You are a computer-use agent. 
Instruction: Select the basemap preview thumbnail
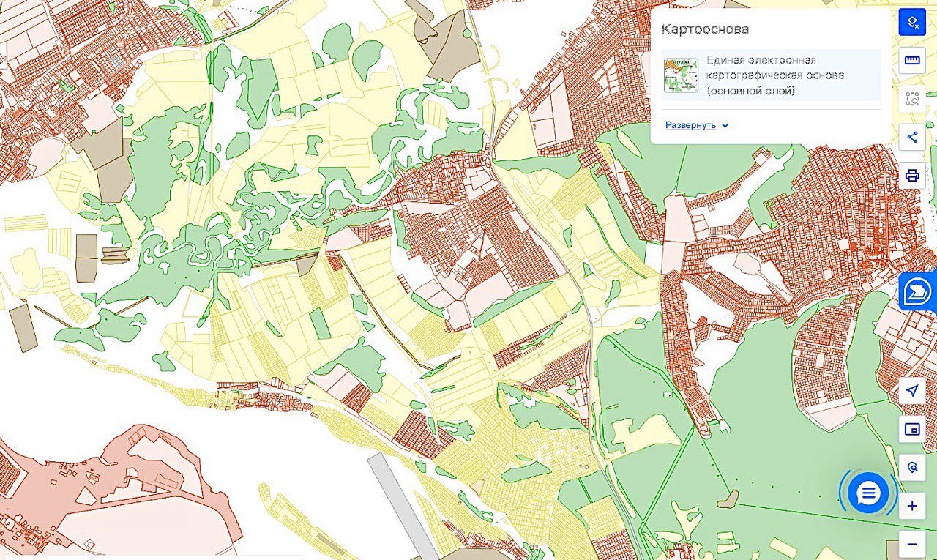click(681, 75)
